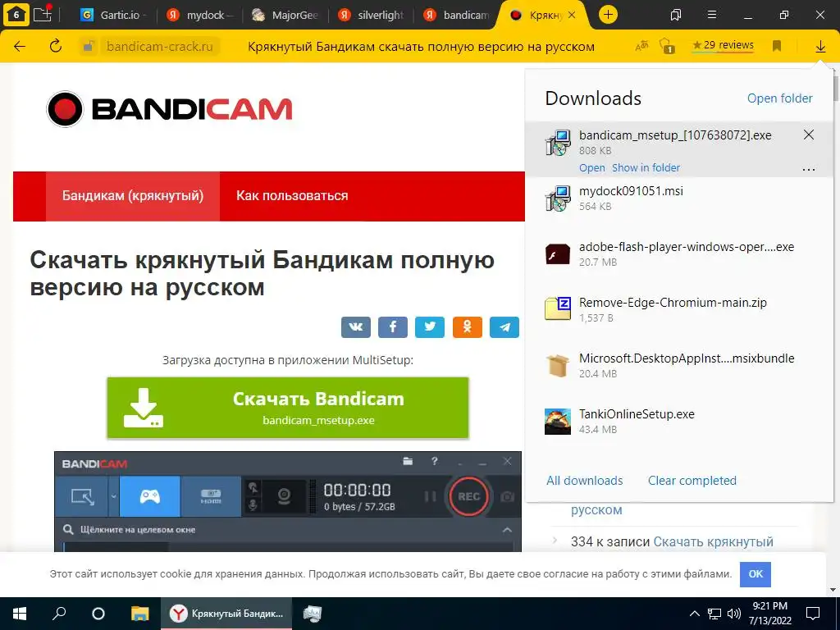Viewport: 840px width, 630px height.
Task: Click TankiOnlineSetup.exe file name
Action: (x=637, y=414)
